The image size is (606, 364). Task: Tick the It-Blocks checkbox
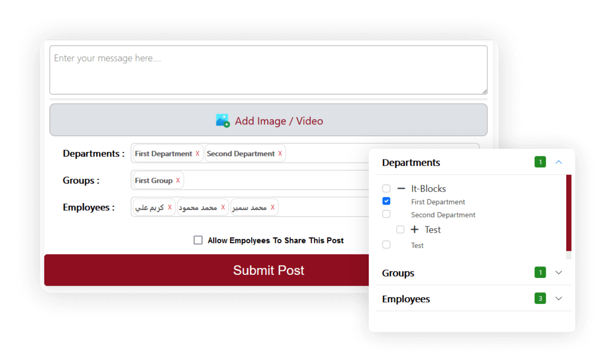click(x=387, y=188)
